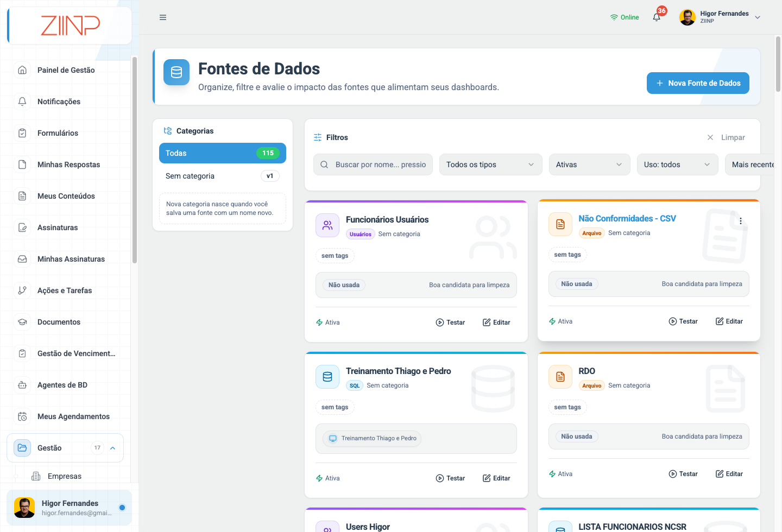This screenshot has height=532, width=782.
Task: Click Testar on Não Conformidades - CSV card
Action: (x=683, y=321)
